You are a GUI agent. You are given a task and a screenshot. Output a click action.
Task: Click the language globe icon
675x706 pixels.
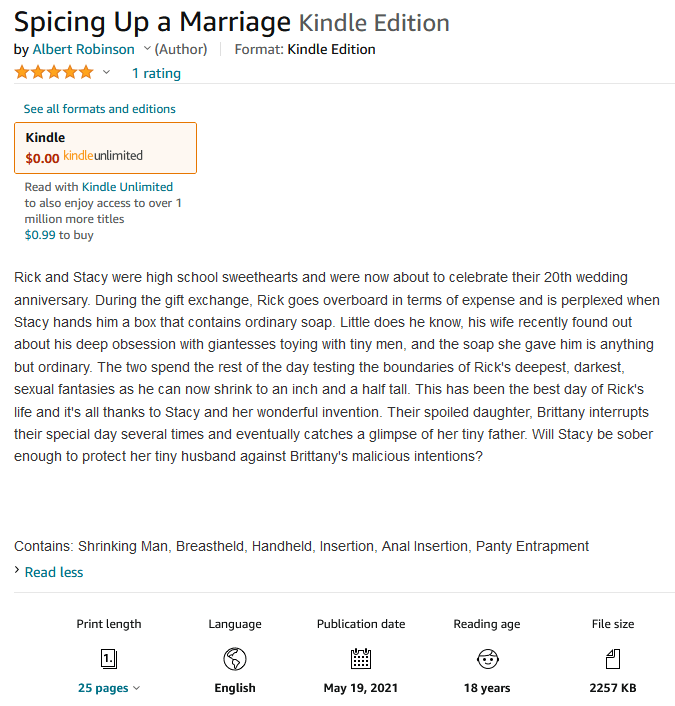(x=235, y=659)
